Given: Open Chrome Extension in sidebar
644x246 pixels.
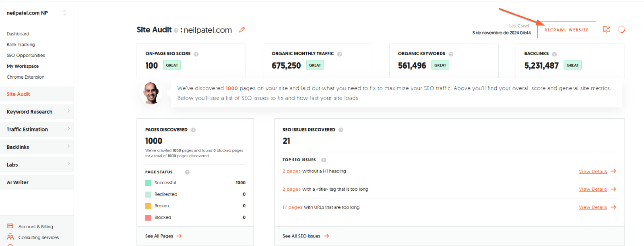Looking at the screenshot, I should (x=25, y=77).
